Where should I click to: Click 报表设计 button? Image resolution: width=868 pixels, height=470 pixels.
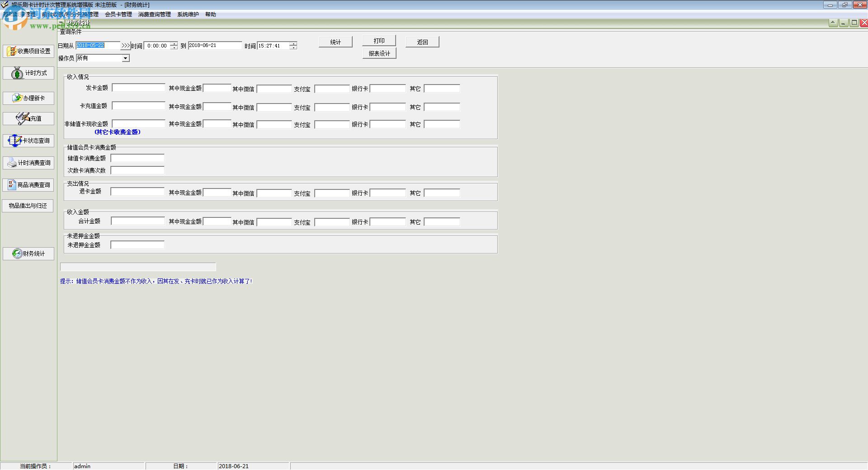[x=379, y=53]
